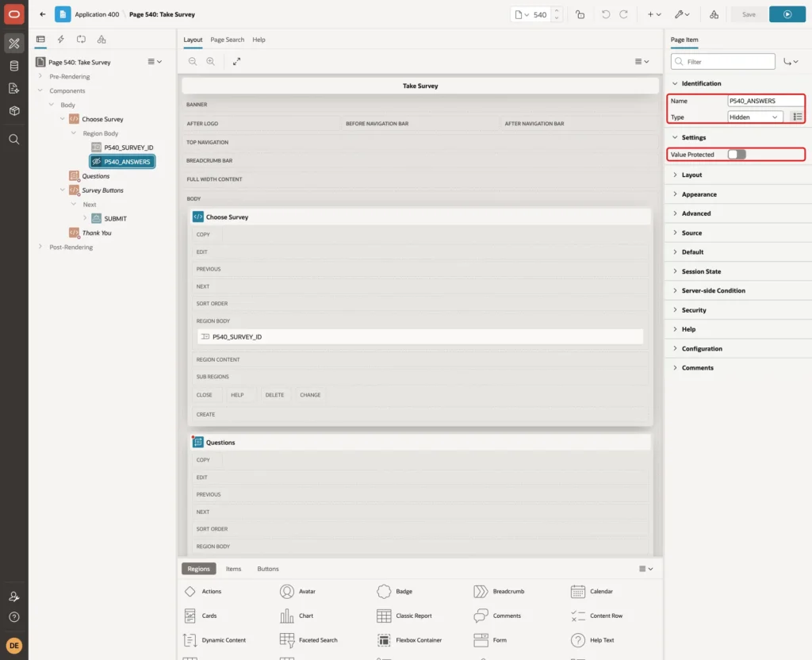Open the Help tab in center pane
Image resolution: width=812 pixels, height=660 pixels.
coord(259,40)
